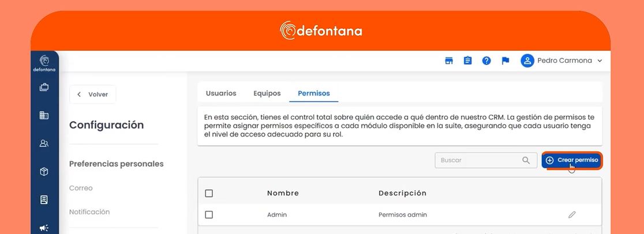Select the contacts people icon in the sidebar
Viewport: 644px width, 234px height.
click(x=44, y=144)
